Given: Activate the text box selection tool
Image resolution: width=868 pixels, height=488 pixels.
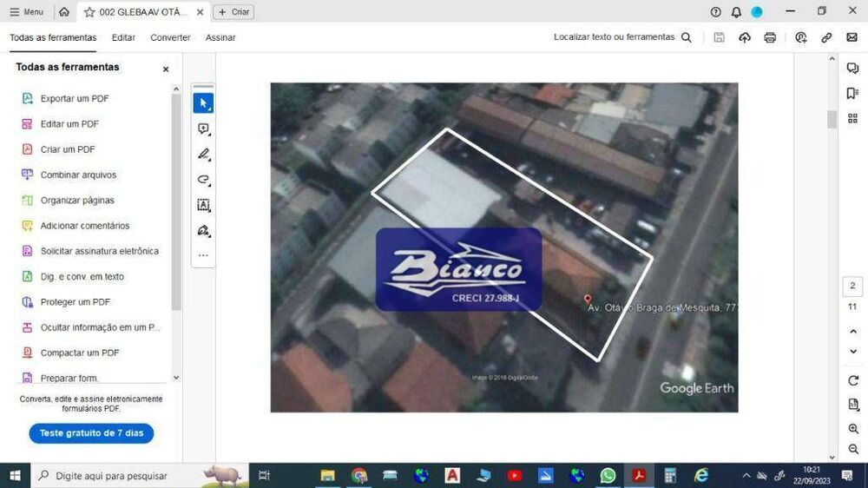Looking at the screenshot, I should click(x=203, y=206).
